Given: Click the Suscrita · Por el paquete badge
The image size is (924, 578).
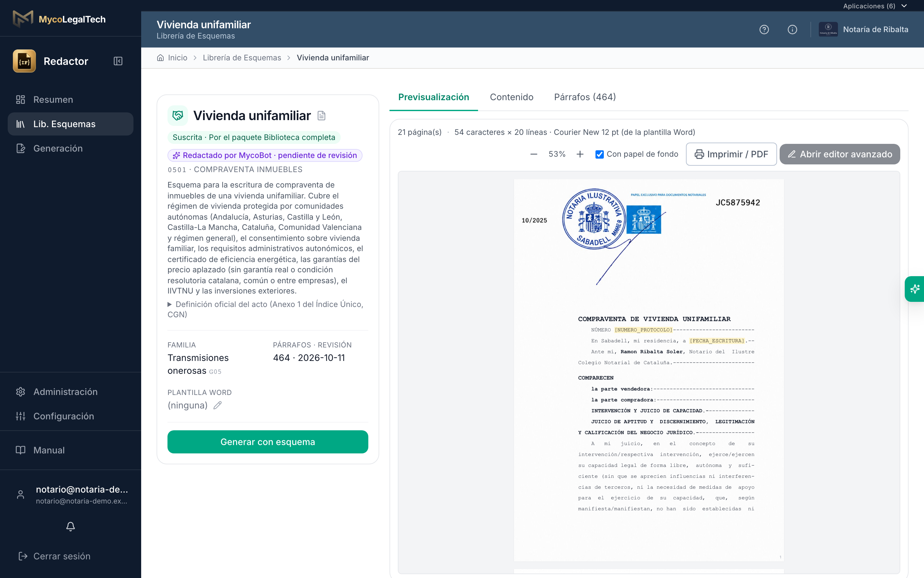Looking at the screenshot, I should pyautogui.click(x=254, y=137).
